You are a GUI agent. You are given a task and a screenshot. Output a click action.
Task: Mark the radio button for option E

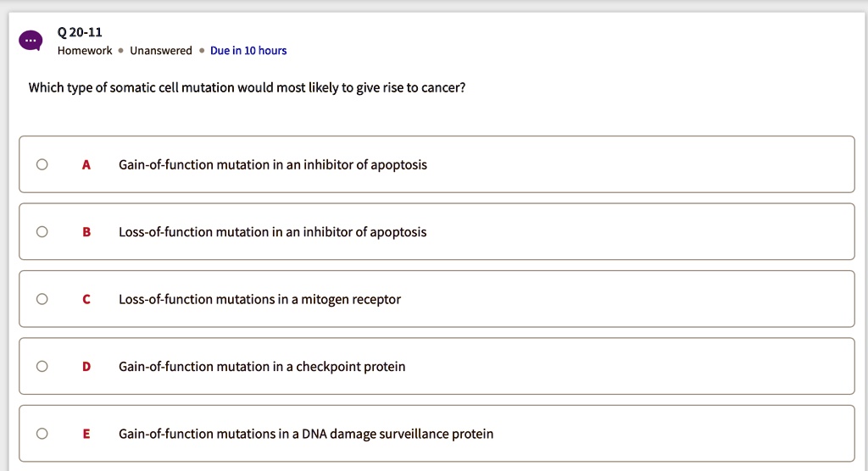coord(42,434)
